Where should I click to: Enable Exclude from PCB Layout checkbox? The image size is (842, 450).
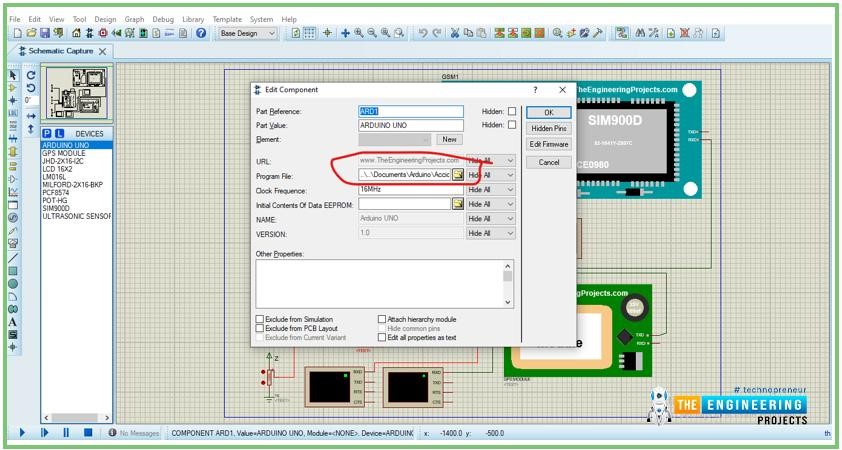pyautogui.click(x=260, y=328)
